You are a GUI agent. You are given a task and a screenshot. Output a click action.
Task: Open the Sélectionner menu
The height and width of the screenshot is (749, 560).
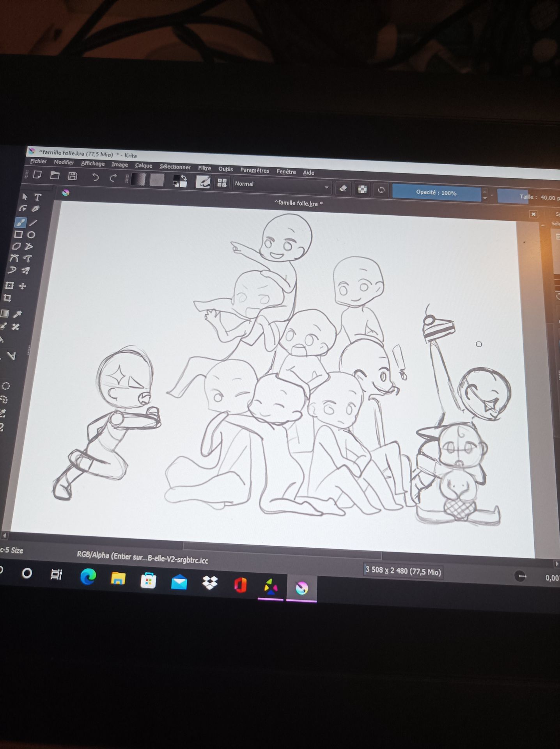pyautogui.click(x=175, y=167)
